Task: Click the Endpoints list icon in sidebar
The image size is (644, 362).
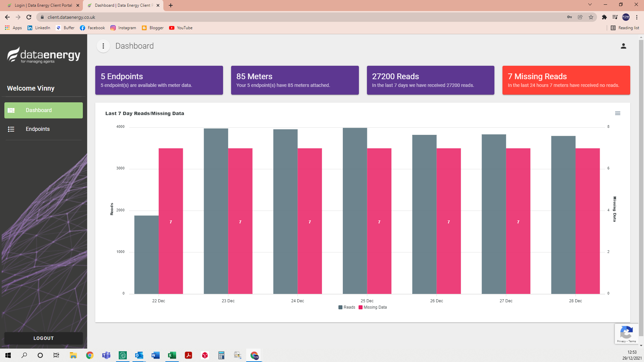Action: [11, 129]
